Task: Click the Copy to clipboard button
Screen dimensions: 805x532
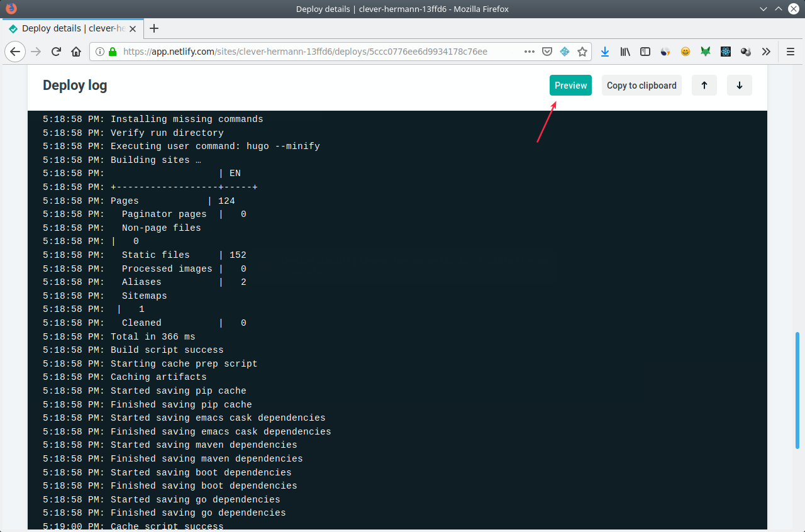Action: click(641, 85)
